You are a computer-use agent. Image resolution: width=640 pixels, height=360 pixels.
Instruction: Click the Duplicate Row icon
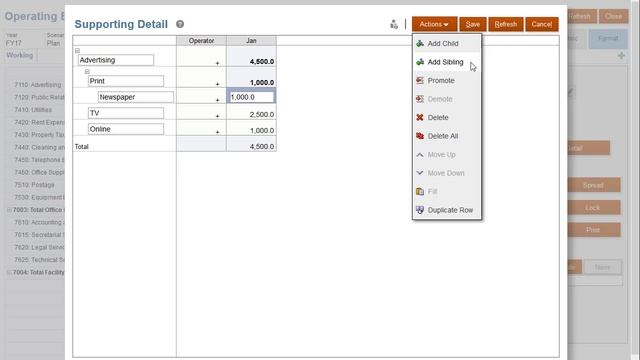coord(420,210)
